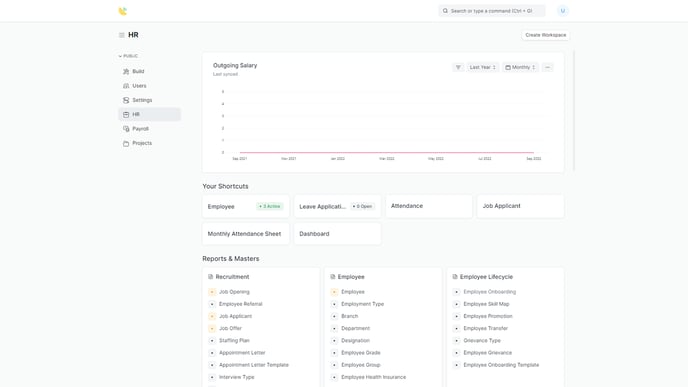Open the Appointment Letter Template link
The width and height of the screenshot is (688, 387).
tap(254, 365)
